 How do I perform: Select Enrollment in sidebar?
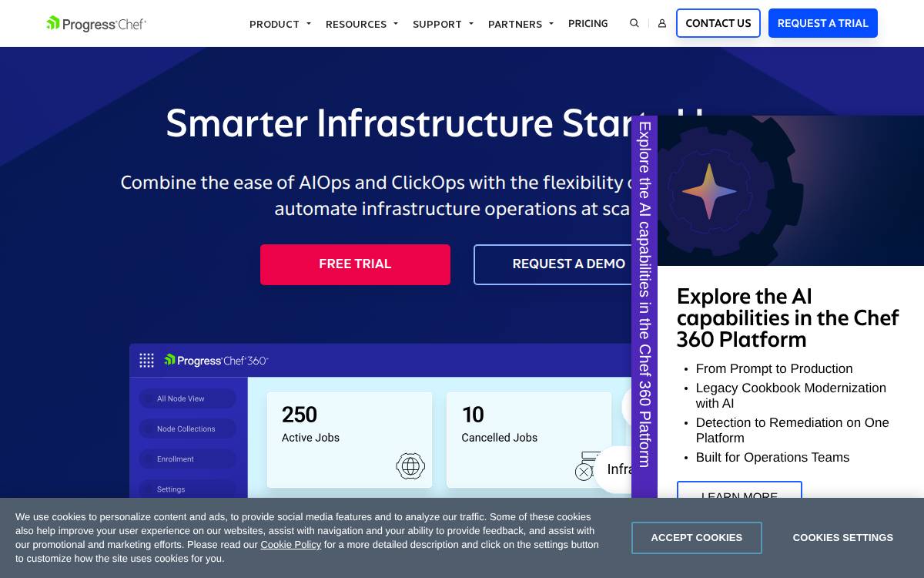click(187, 459)
